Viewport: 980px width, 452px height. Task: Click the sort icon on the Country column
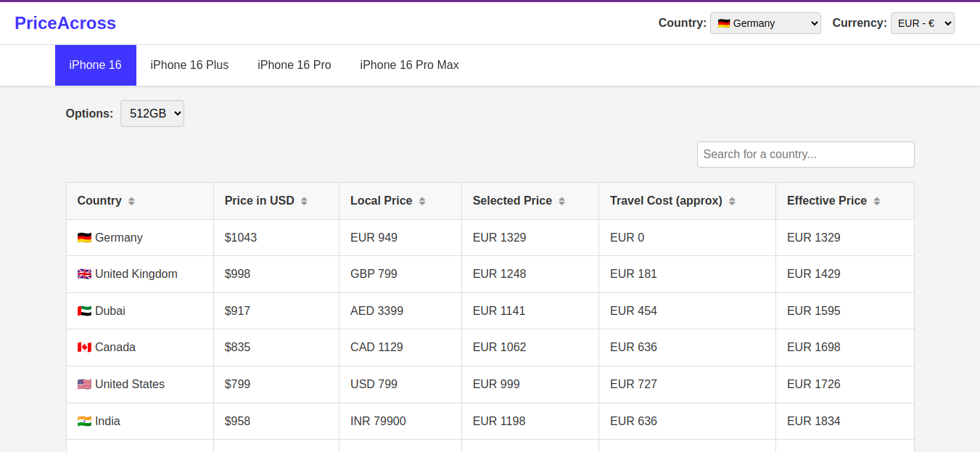(131, 201)
